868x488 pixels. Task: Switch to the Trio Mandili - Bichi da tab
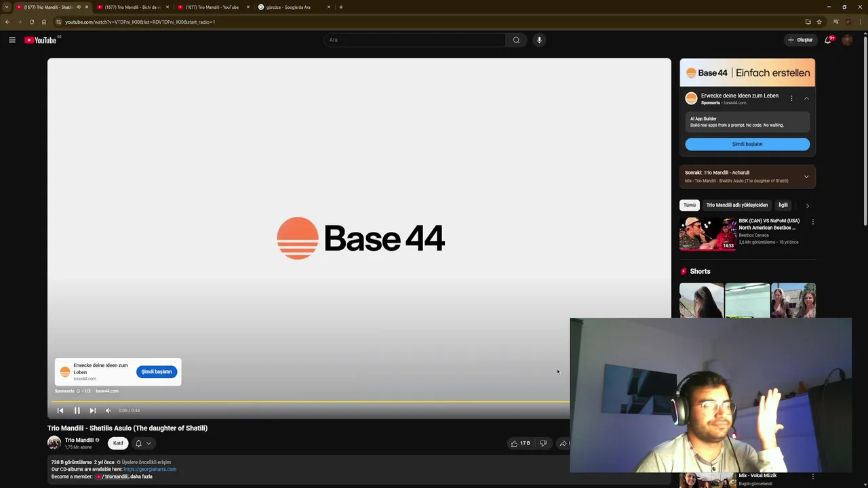click(x=133, y=7)
